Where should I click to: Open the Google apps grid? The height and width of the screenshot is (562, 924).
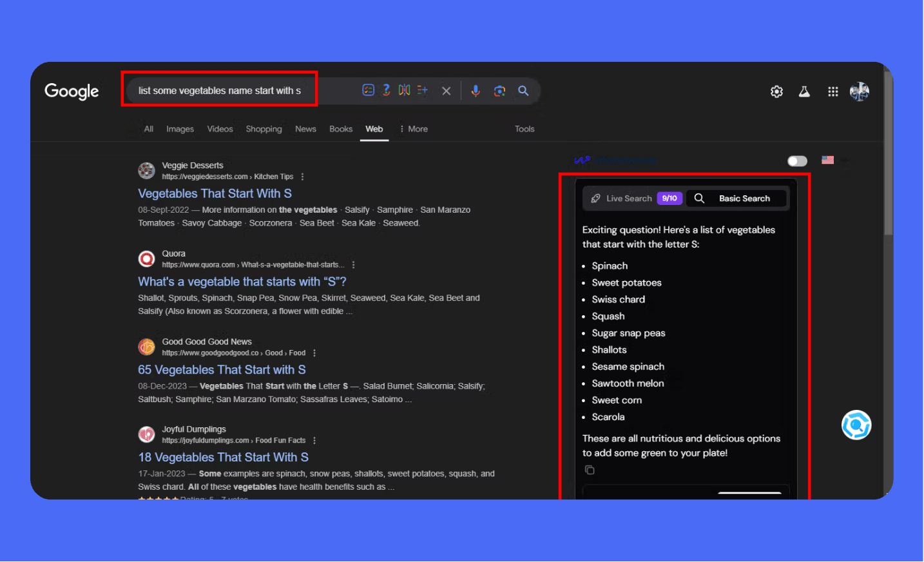[x=833, y=92]
